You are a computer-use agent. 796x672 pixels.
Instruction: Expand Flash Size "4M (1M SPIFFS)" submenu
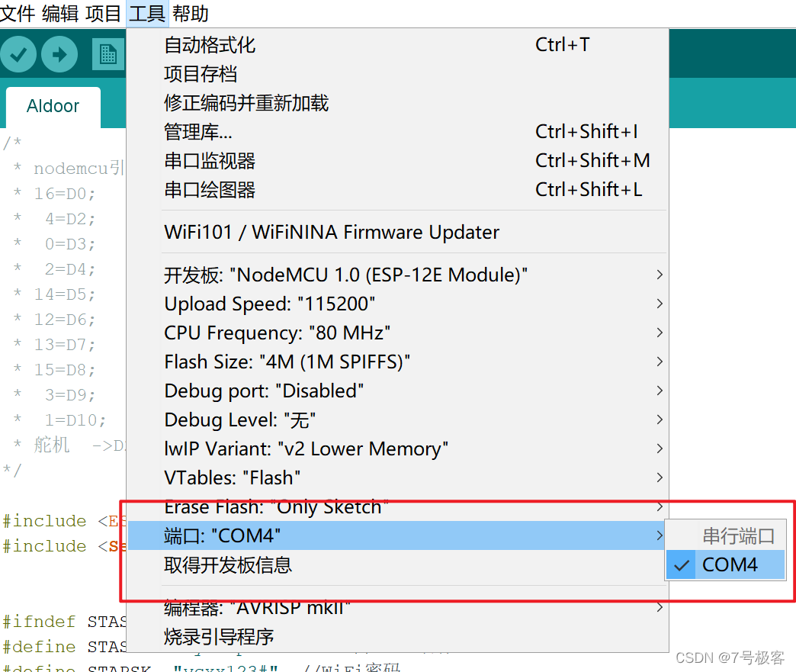pyautogui.click(x=397, y=362)
